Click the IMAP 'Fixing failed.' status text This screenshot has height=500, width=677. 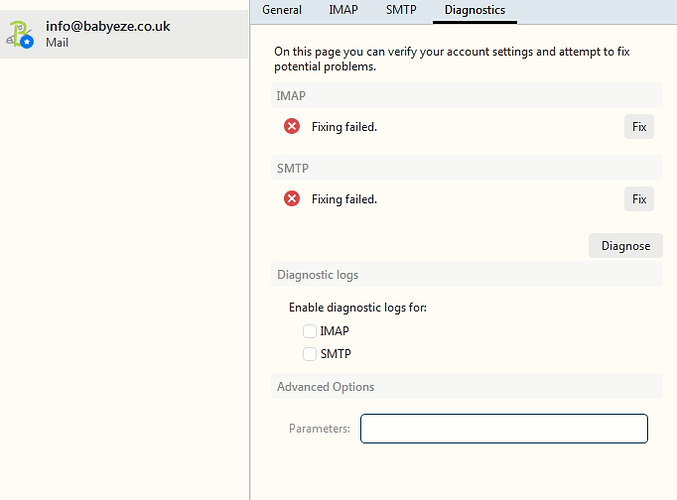click(344, 126)
